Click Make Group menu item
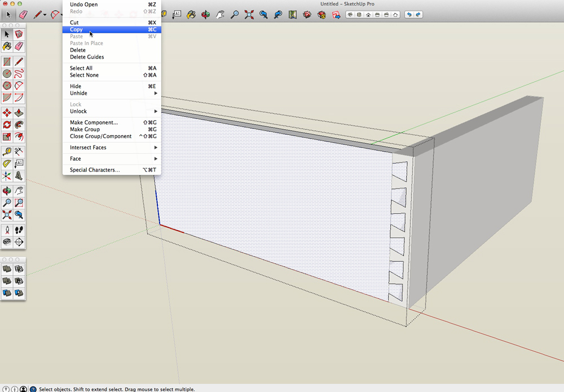This screenshot has width=564, height=392. click(85, 129)
